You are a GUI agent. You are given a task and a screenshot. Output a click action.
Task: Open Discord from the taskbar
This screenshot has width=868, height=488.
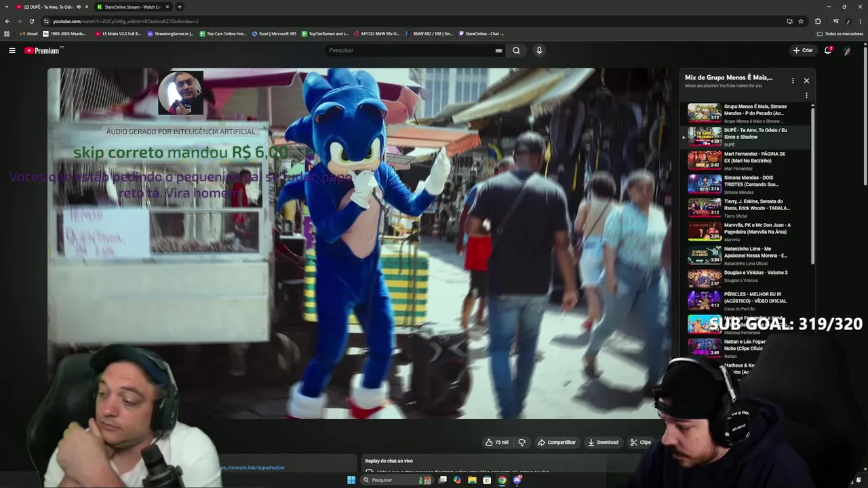pyautogui.click(x=517, y=480)
